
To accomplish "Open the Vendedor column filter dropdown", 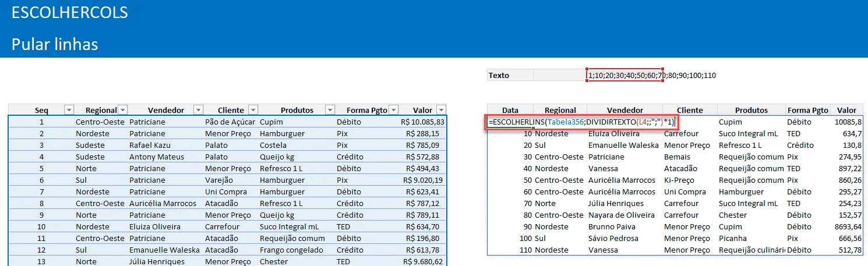I will coord(198,110).
